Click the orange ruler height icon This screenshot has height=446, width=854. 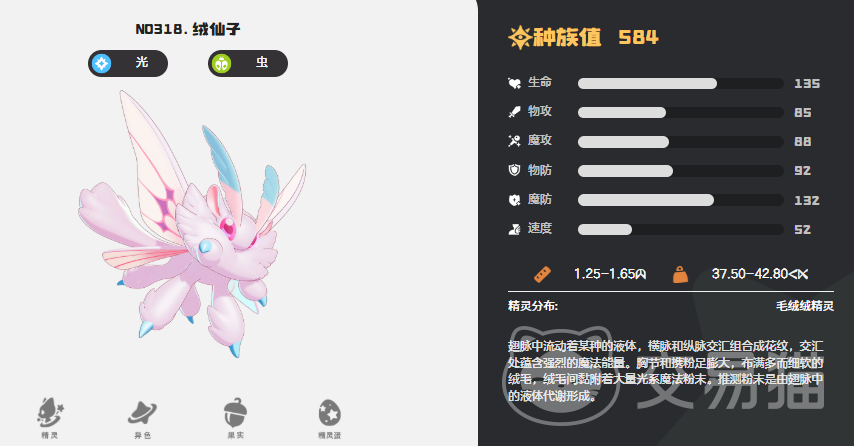point(542,274)
